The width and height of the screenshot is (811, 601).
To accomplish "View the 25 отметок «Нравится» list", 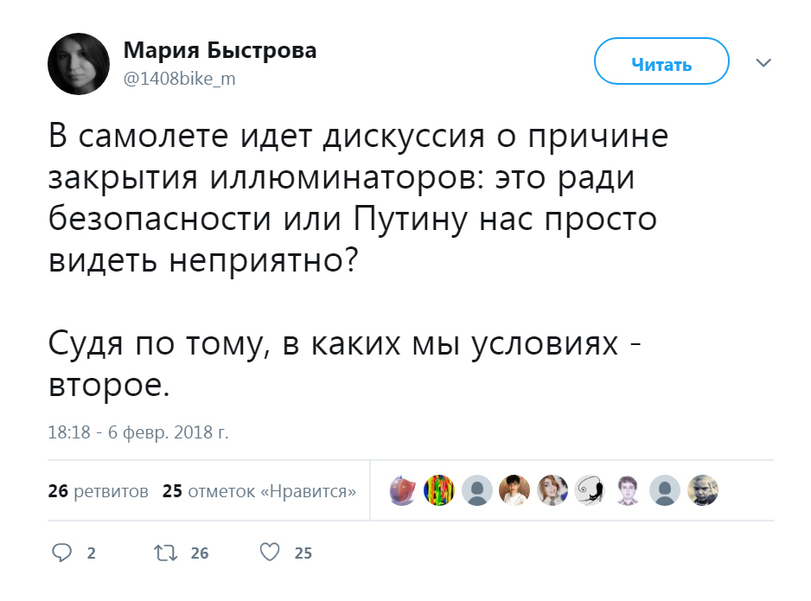I will [260, 491].
